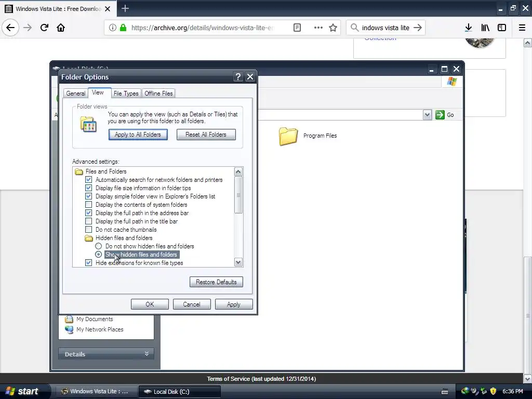Toggle Display full path in address bar
The height and width of the screenshot is (399, 532).
[x=88, y=212]
